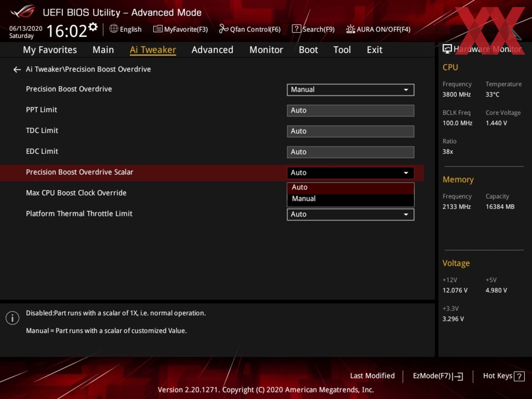532x399 pixels.
Task: Open the My Favorites tab
Action: point(50,50)
